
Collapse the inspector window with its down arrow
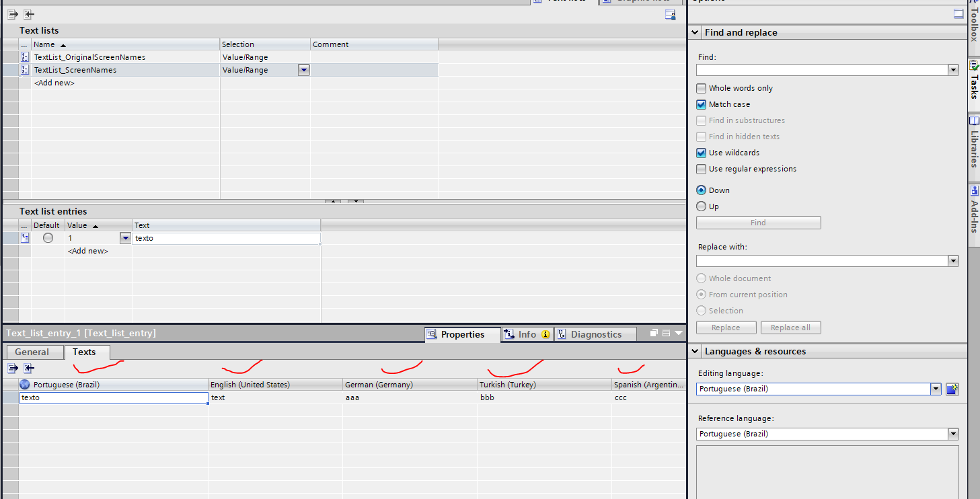coord(679,334)
